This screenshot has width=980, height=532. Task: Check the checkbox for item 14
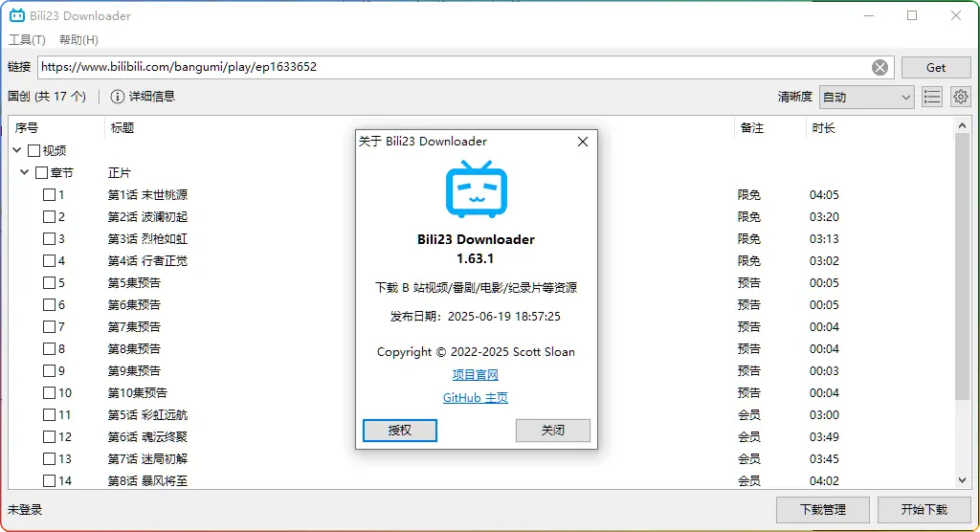[50, 480]
